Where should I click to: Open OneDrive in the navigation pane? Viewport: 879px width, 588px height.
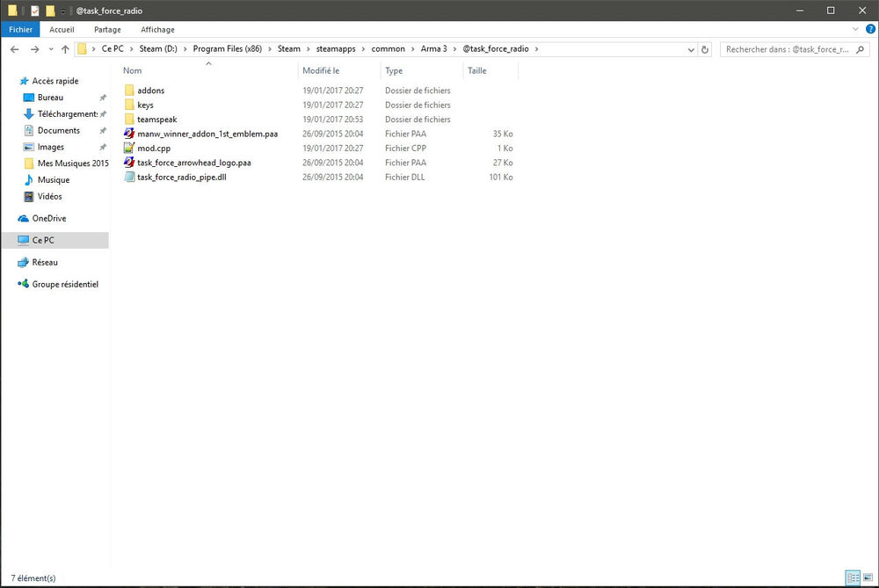point(48,218)
